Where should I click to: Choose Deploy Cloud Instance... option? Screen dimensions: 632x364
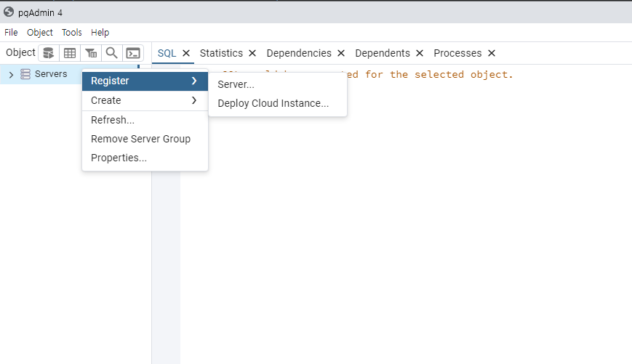click(278, 103)
